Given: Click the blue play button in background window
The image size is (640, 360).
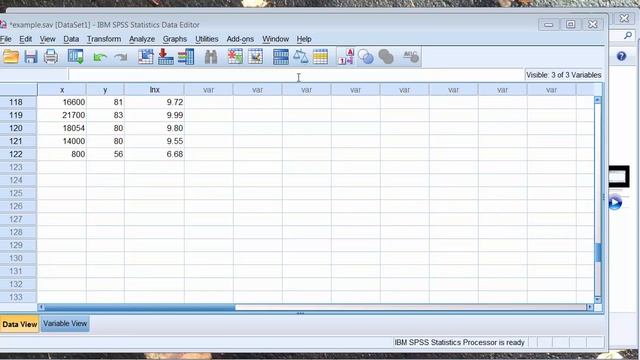Looking at the screenshot, I should point(615,202).
